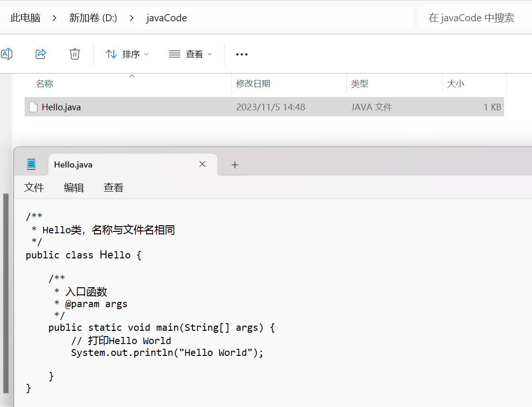Navigate to 此电脑 in the address bar
Viewport: 532px width, 407px height.
[26, 18]
